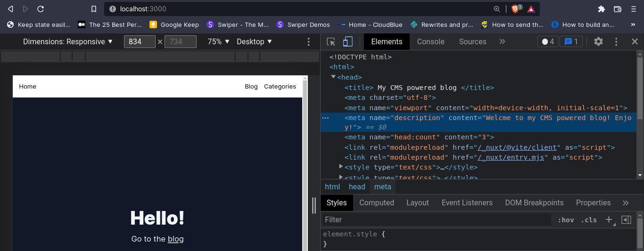Collapse the head element node
The width and height of the screenshot is (644, 251).
(333, 77)
